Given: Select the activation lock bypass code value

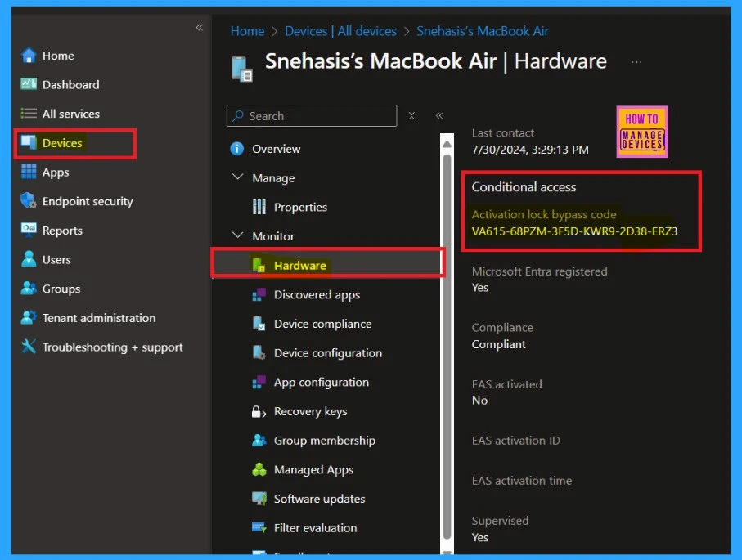Looking at the screenshot, I should click(x=574, y=231).
